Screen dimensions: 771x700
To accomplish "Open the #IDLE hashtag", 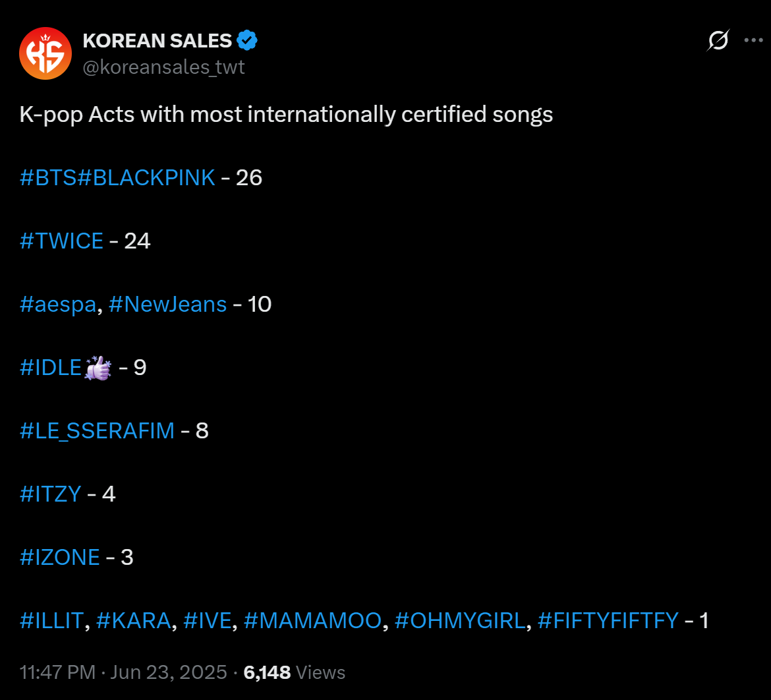I will [x=51, y=367].
